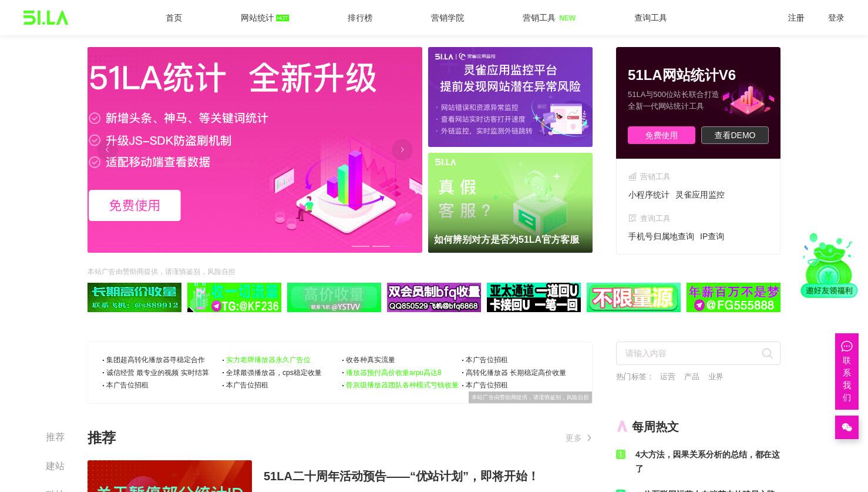This screenshot has height=492, width=868.
Task: Open the contact us chat bubble button
Action: point(847,371)
